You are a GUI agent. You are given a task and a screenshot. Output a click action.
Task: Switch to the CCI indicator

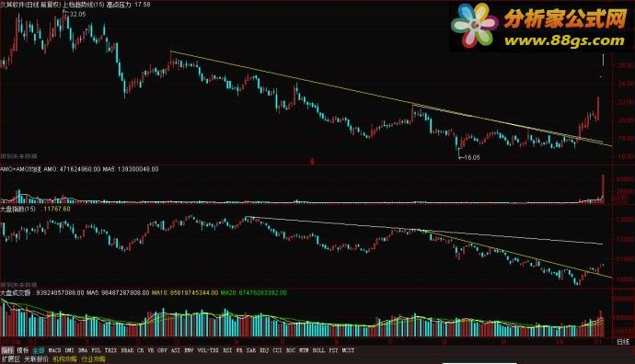277,350
